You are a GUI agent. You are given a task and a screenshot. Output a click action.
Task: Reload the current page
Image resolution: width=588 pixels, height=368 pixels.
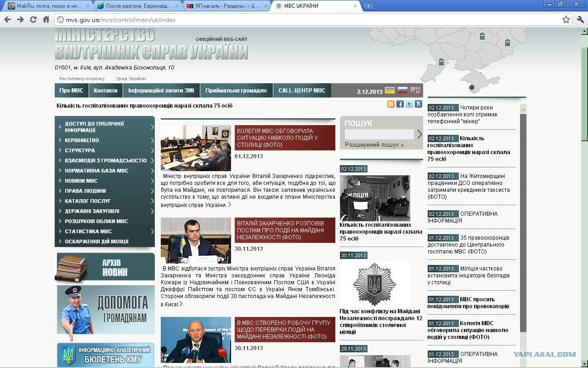point(33,19)
